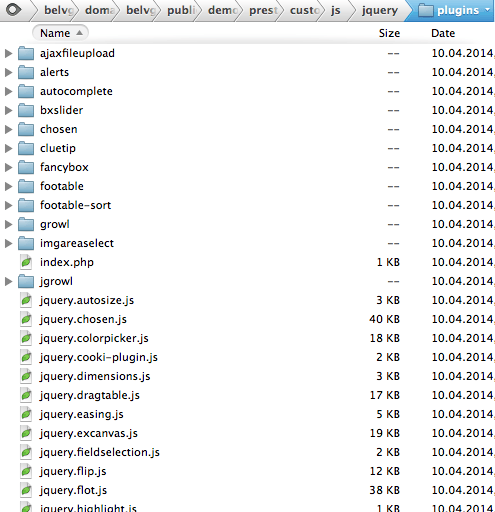
Task: Sort by the Name column header
Action: [60, 33]
